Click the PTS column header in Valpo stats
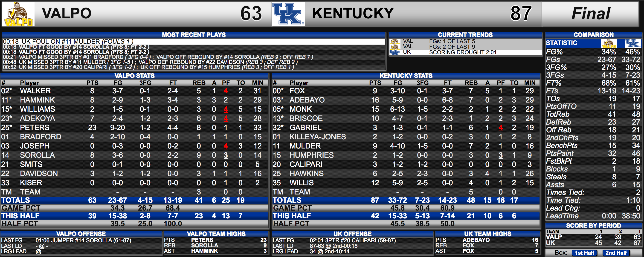 [92, 83]
